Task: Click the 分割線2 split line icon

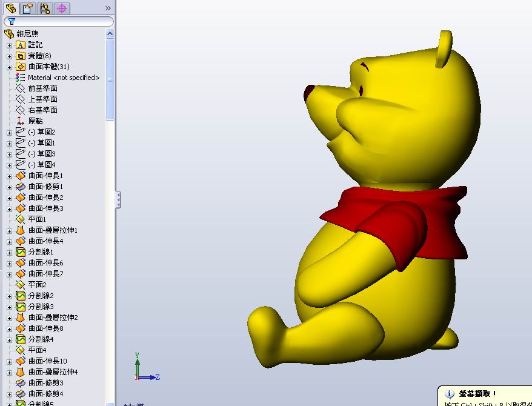Action: coord(21,296)
